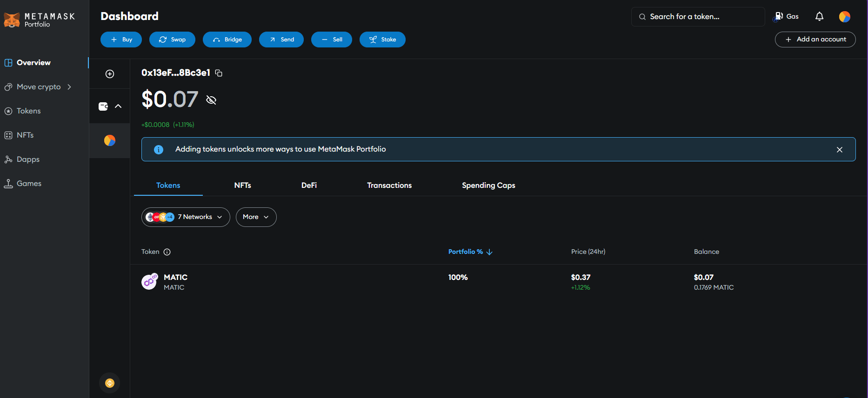Open the account avatar in the header
Screen dimensions: 868x398
[845, 17]
